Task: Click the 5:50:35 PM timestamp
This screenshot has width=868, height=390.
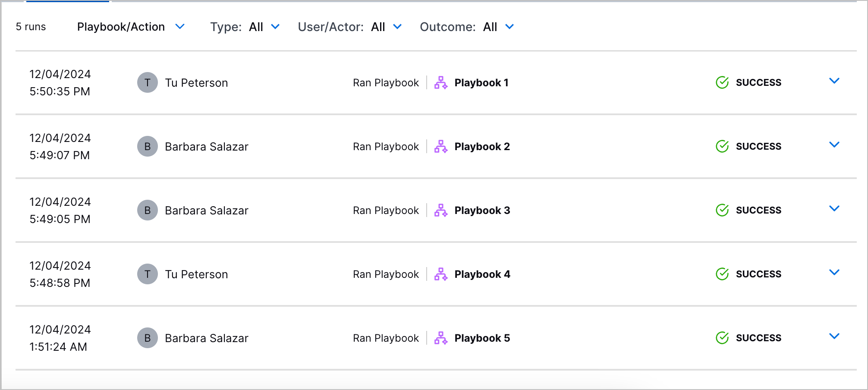Action: click(60, 91)
